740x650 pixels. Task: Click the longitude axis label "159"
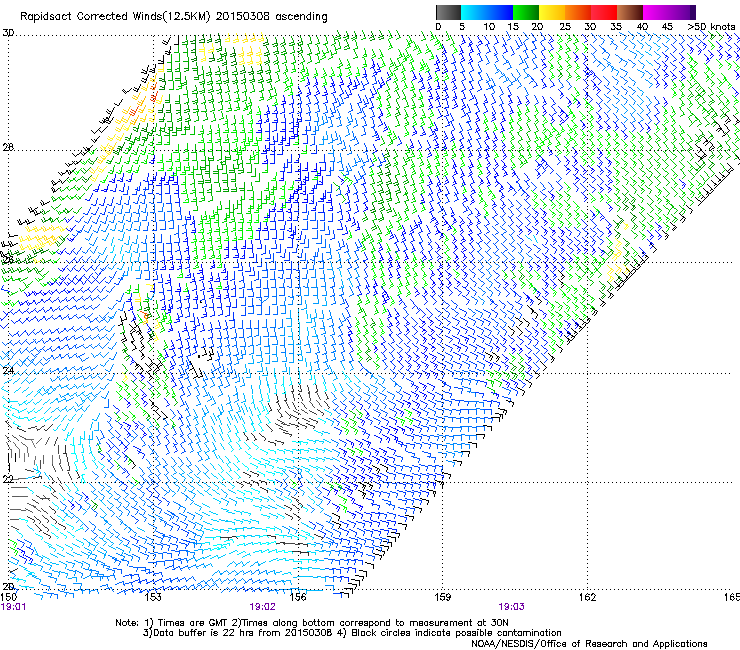point(443,597)
